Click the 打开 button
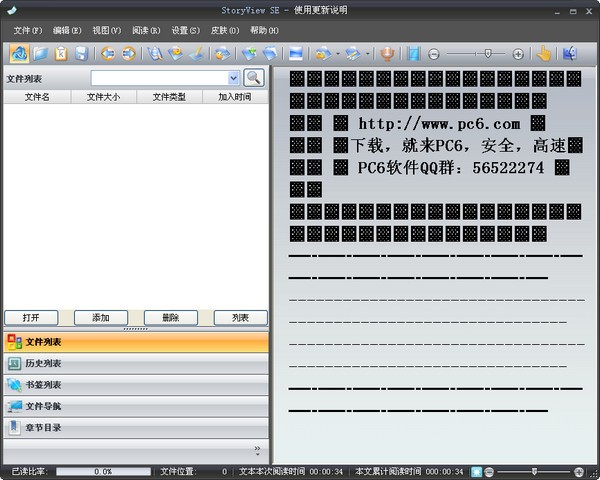Screen dimensions: 600x480 click(31, 317)
